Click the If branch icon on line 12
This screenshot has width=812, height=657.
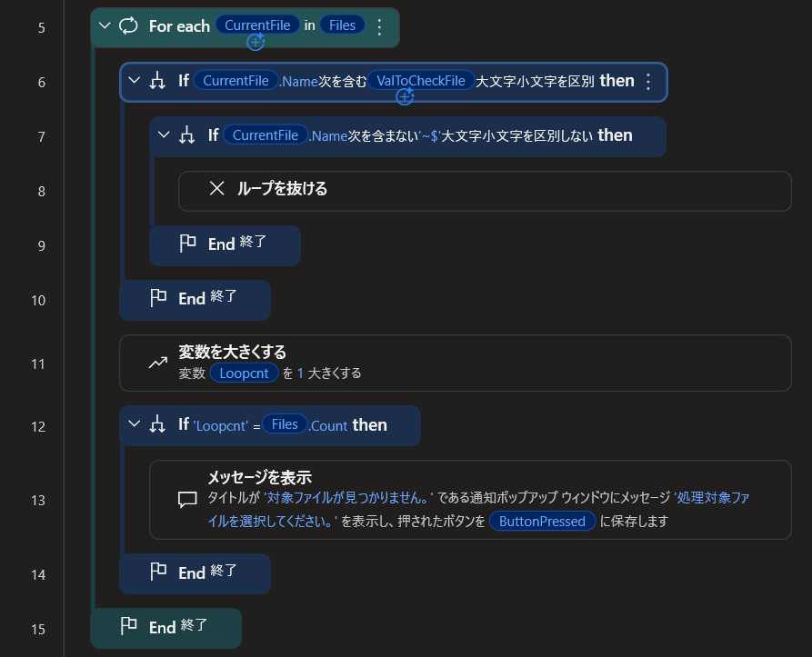pos(157,424)
